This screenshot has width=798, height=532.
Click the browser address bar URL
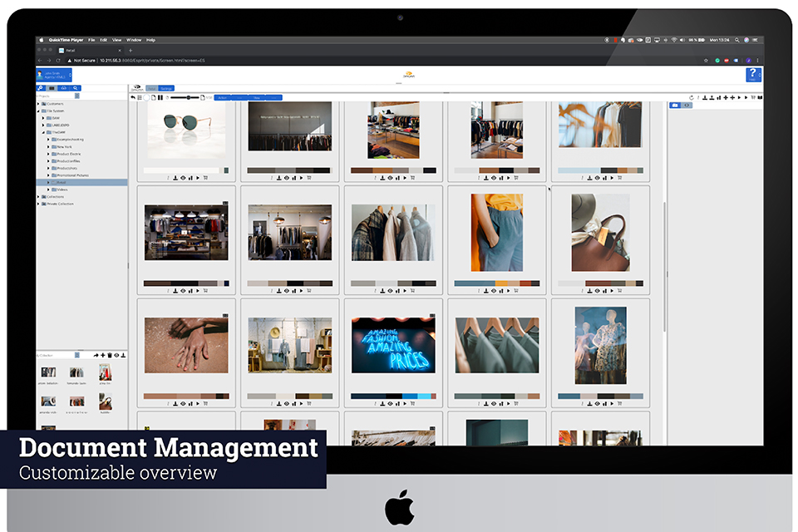point(152,60)
